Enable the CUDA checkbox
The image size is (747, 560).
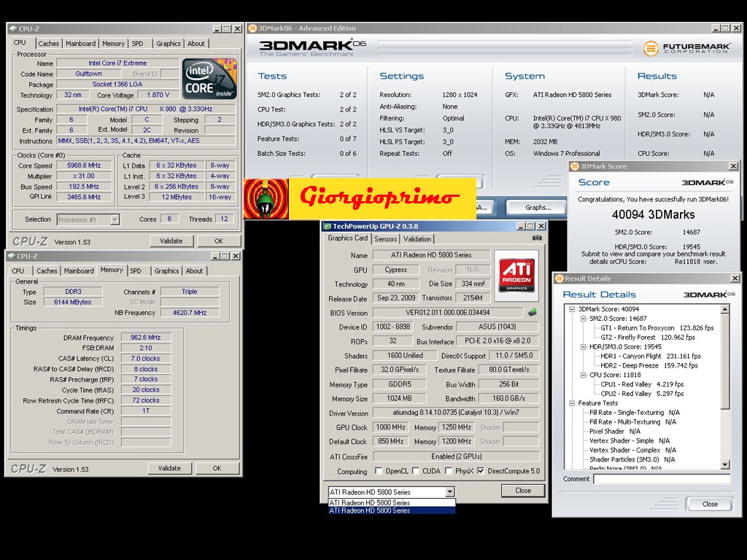tap(415, 471)
